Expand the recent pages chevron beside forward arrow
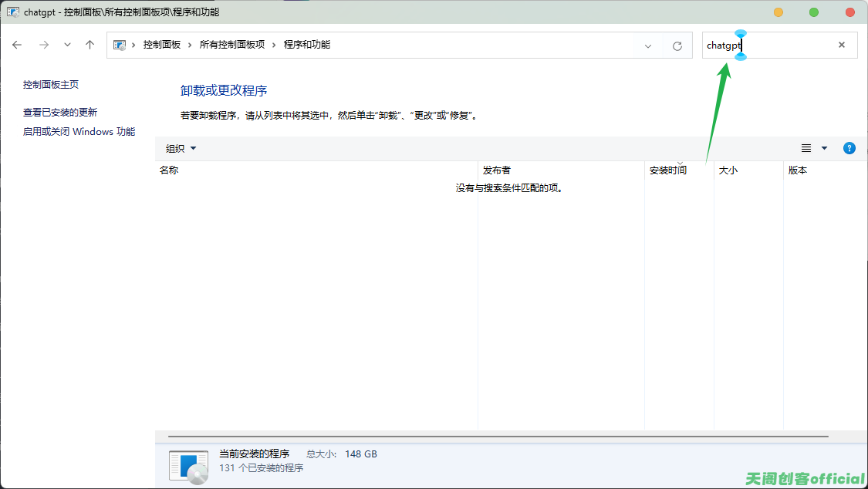 (66, 45)
